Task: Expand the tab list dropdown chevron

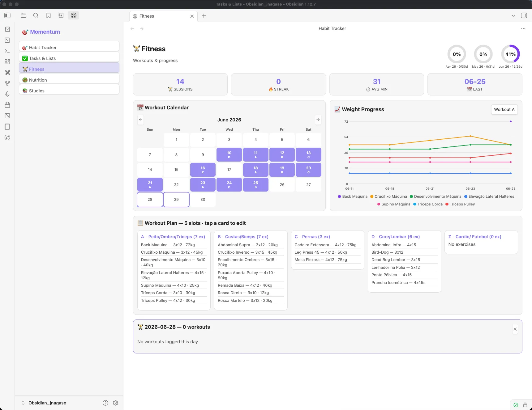Action: pyautogui.click(x=513, y=15)
